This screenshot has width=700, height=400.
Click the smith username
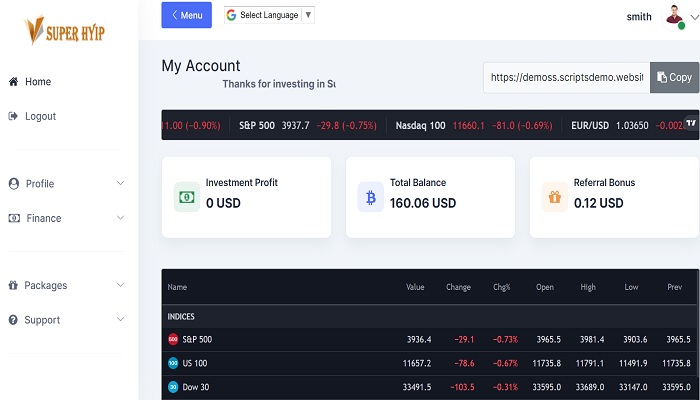639,17
